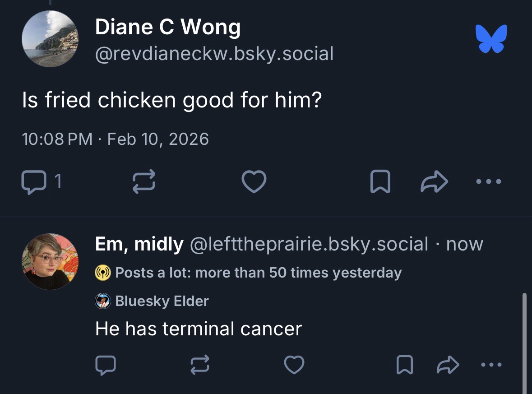Like the 'He has terminal cancer' reply
This screenshot has height=394, width=532.
[294, 365]
